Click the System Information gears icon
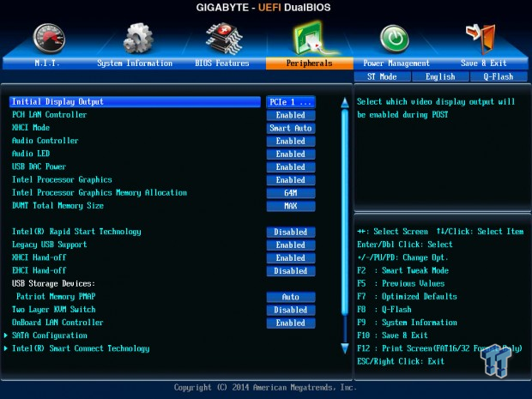 point(138,39)
